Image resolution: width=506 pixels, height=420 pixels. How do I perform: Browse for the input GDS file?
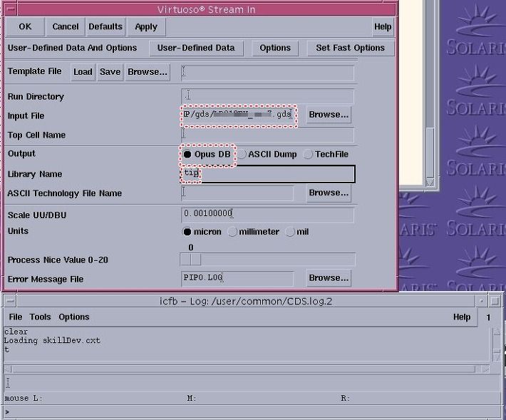pyautogui.click(x=329, y=115)
